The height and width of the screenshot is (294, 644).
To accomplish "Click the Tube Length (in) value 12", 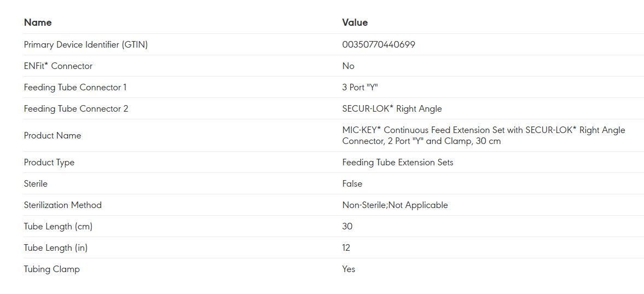I will (346, 247).
